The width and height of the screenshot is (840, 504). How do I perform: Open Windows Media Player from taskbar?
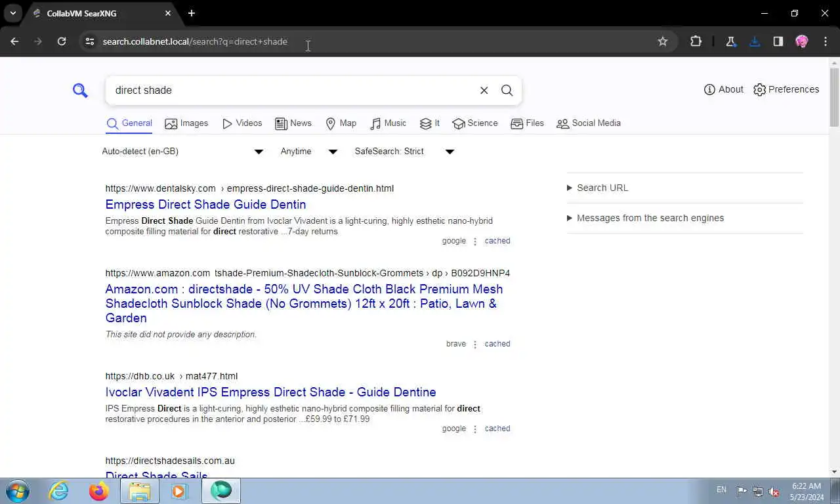[x=180, y=491]
